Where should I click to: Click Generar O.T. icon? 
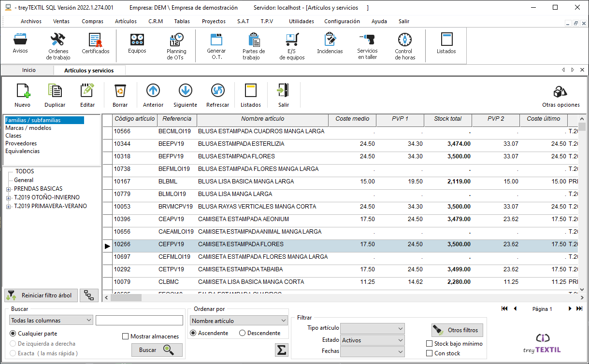coord(216,46)
